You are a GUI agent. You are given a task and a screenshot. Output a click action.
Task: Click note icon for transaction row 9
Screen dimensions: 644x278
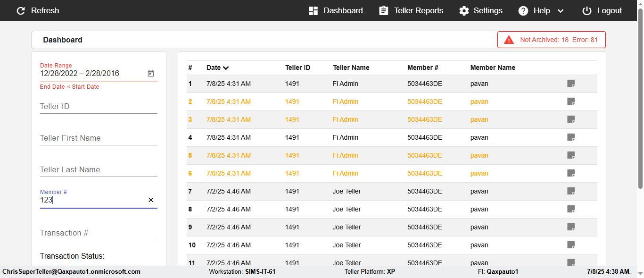571,227
